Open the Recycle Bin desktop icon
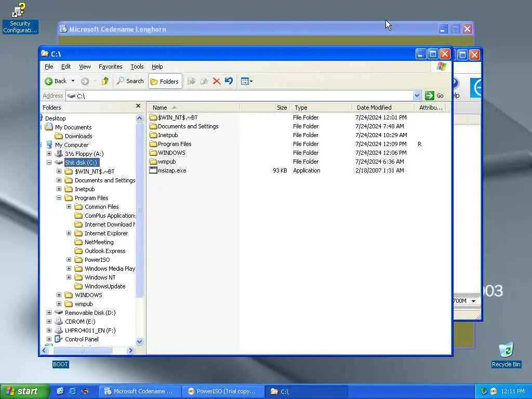 tap(506, 355)
